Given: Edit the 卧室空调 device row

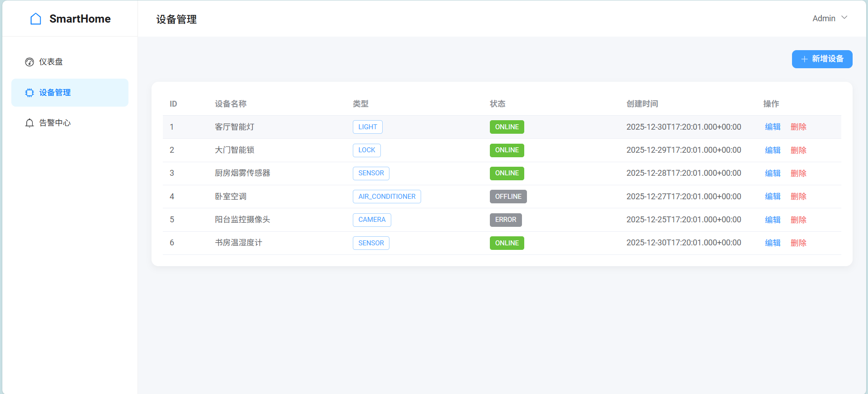Looking at the screenshot, I should 773,197.
